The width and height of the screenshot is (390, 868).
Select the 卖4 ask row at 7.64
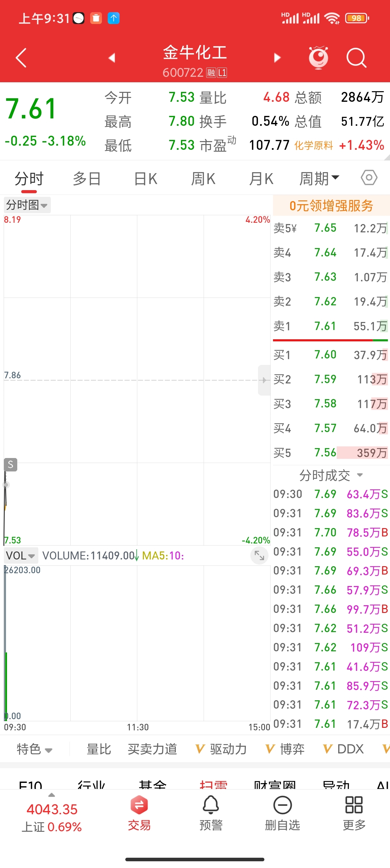(x=331, y=253)
